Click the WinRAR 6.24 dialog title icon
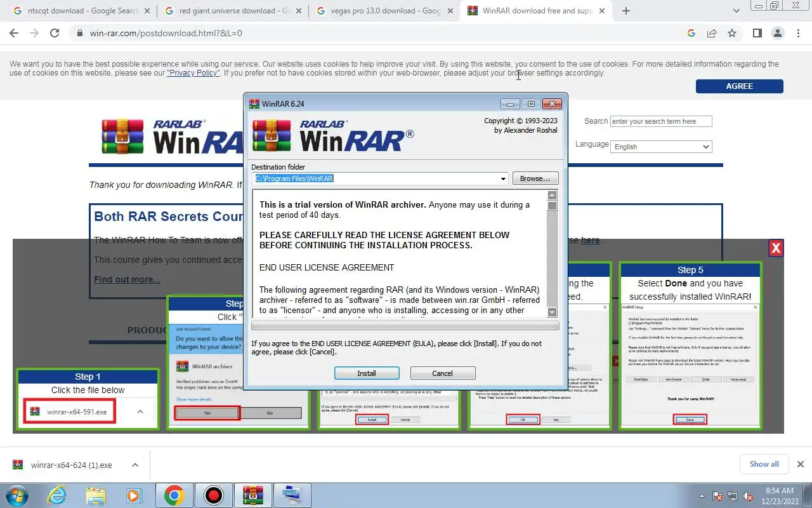The width and height of the screenshot is (812, 508). point(254,104)
